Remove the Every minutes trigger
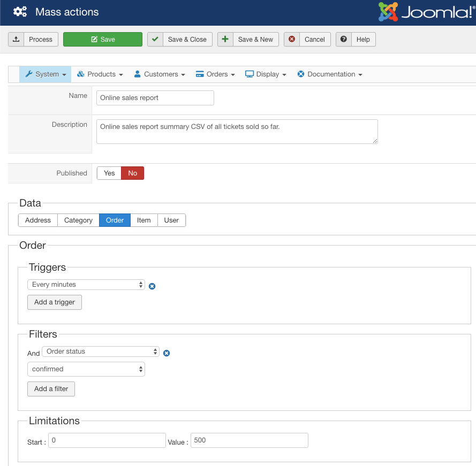 [152, 286]
